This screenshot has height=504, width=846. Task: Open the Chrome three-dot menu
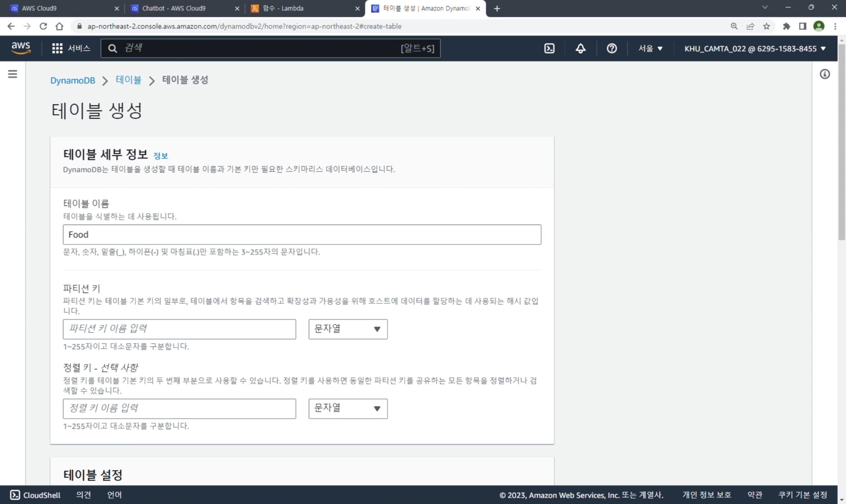(x=835, y=26)
